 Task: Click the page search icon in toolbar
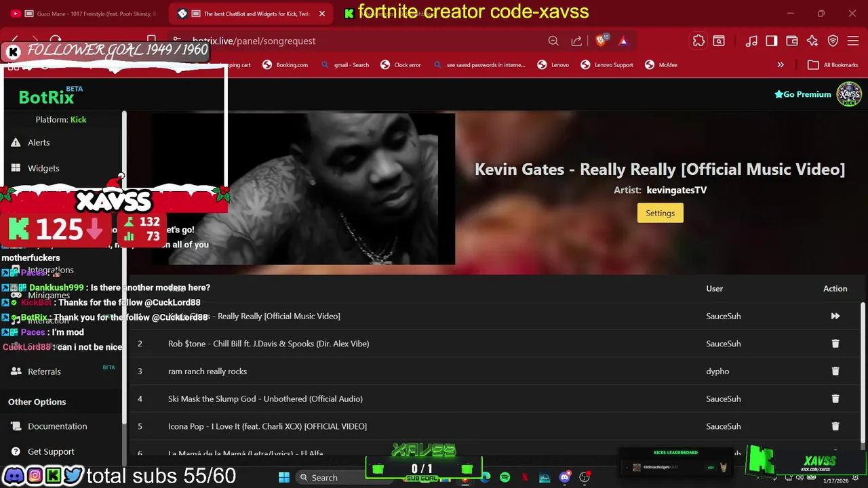point(719,41)
